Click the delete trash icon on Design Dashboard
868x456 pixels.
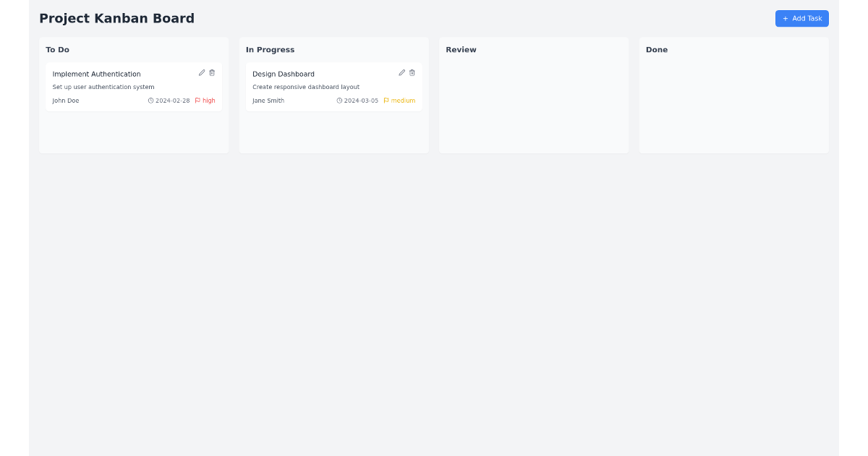tap(412, 72)
